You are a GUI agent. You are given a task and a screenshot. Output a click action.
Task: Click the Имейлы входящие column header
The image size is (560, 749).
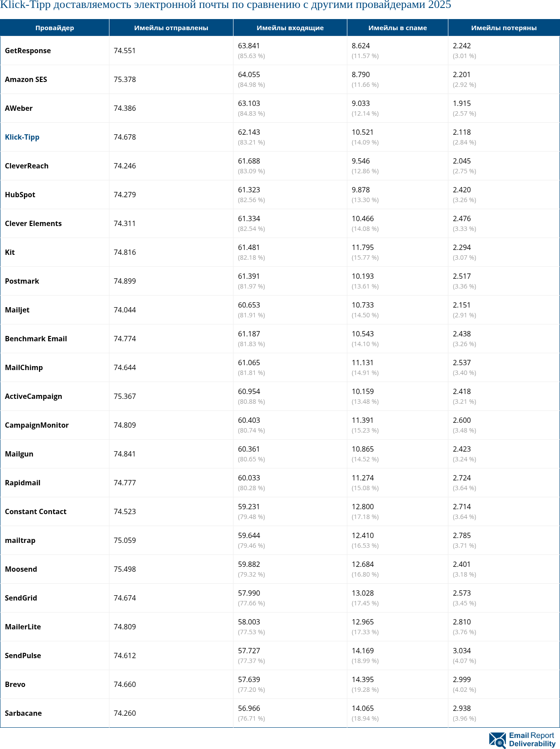click(290, 27)
